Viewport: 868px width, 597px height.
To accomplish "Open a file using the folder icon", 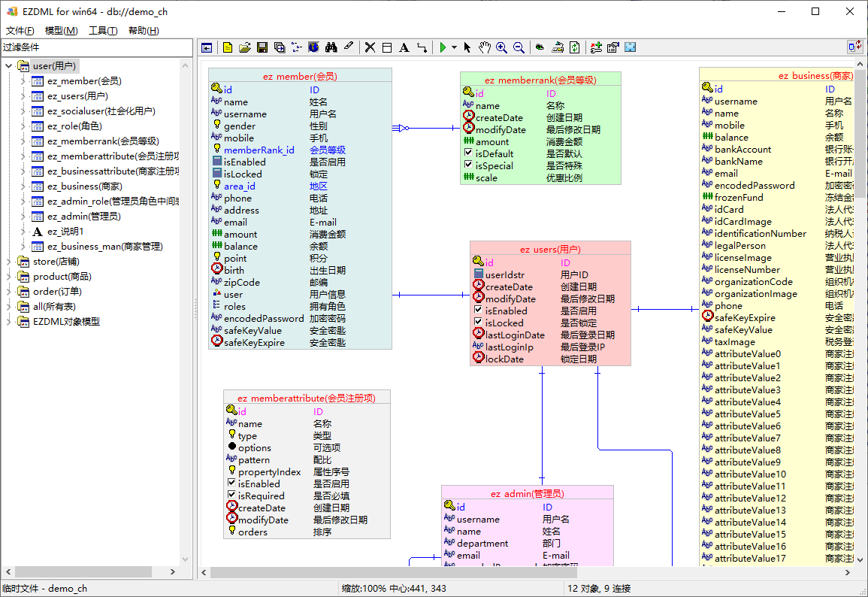I will click(245, 47).
